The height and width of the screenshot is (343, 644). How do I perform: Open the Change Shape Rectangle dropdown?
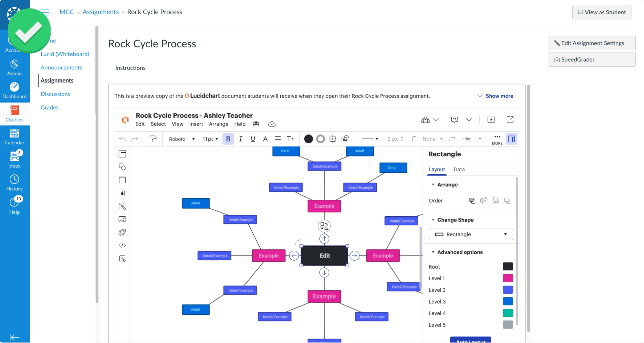pyautogui.click(x=471, y=234)
